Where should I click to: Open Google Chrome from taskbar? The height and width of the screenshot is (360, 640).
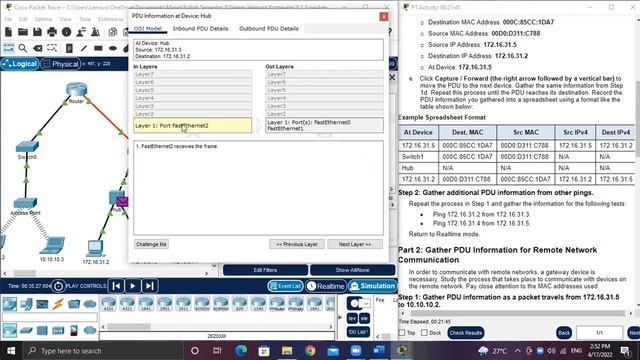[310, 351]
